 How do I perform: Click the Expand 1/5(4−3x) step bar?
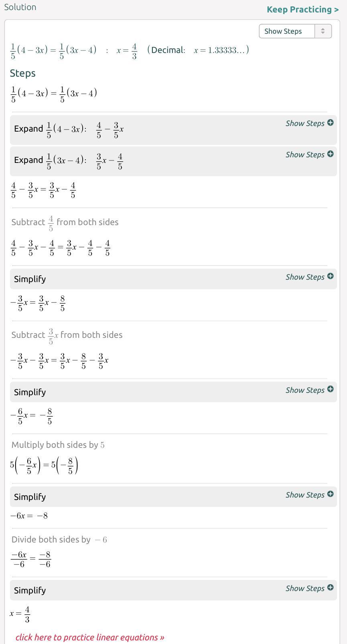coord(173,130)
